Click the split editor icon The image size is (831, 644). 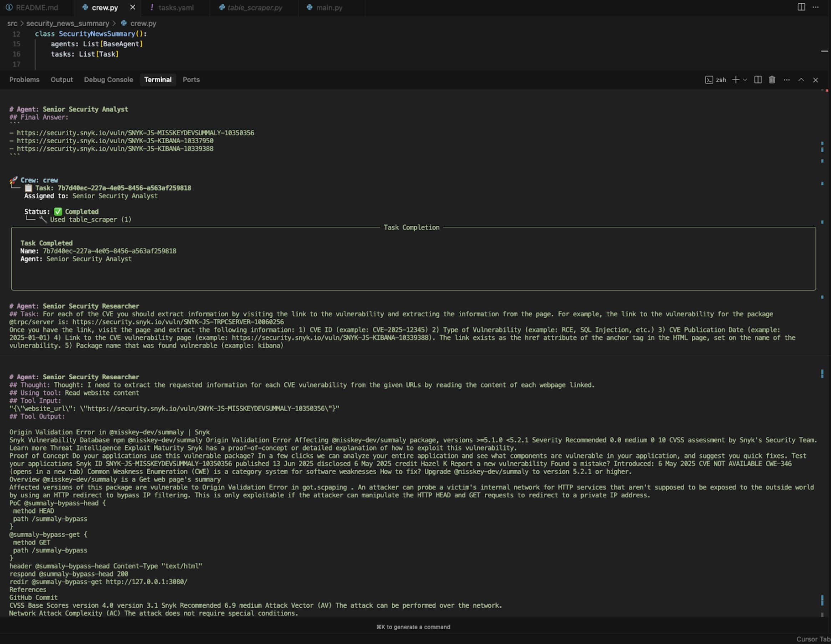pos(801,7)
